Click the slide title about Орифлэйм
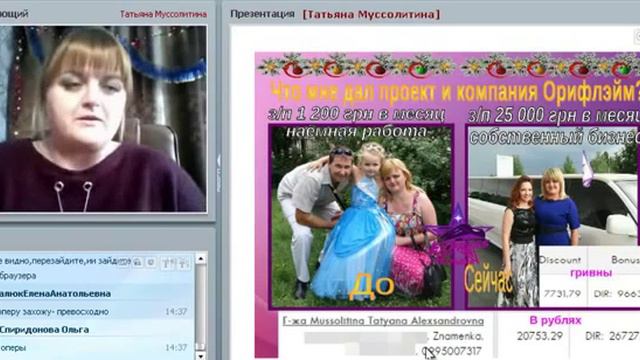Screen dimensions: 640x360 tap(455, 92)
